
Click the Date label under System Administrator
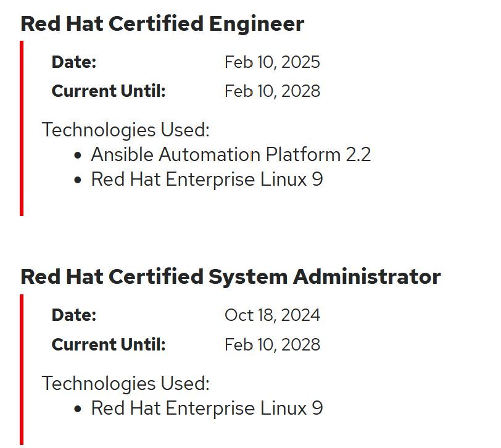pyautogui.click(x=74, y=315)
